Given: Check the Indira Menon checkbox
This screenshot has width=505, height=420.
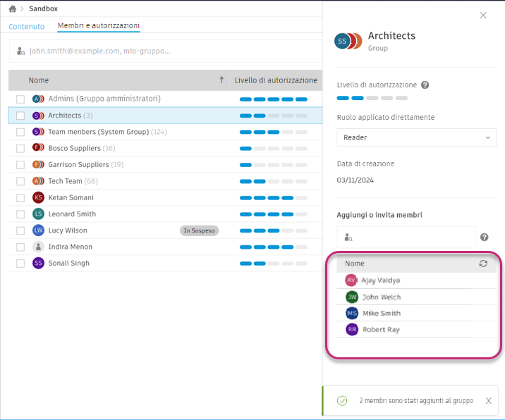Looking at the screenshot, I should click(x=20, y=247).
